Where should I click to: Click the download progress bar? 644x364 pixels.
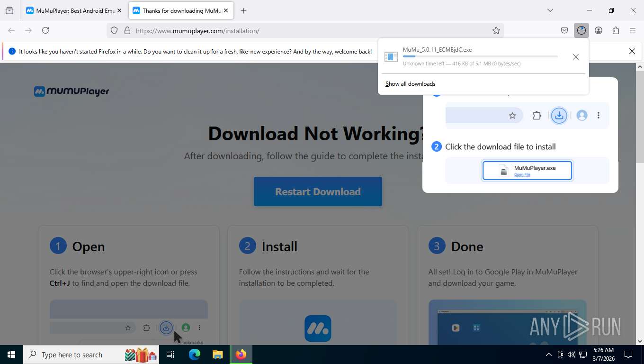[480, 56]
